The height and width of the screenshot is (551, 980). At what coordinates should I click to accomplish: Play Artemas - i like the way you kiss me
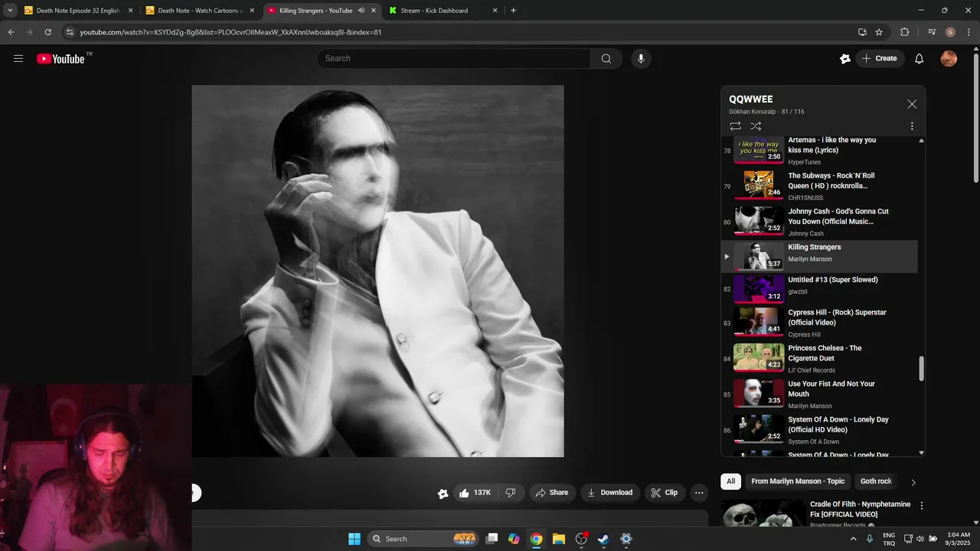pyautogui.click(x=819, y=150)
